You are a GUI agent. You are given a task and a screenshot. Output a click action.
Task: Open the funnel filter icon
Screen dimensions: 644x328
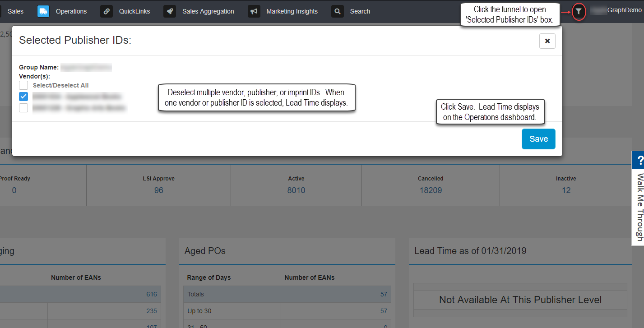579,11
